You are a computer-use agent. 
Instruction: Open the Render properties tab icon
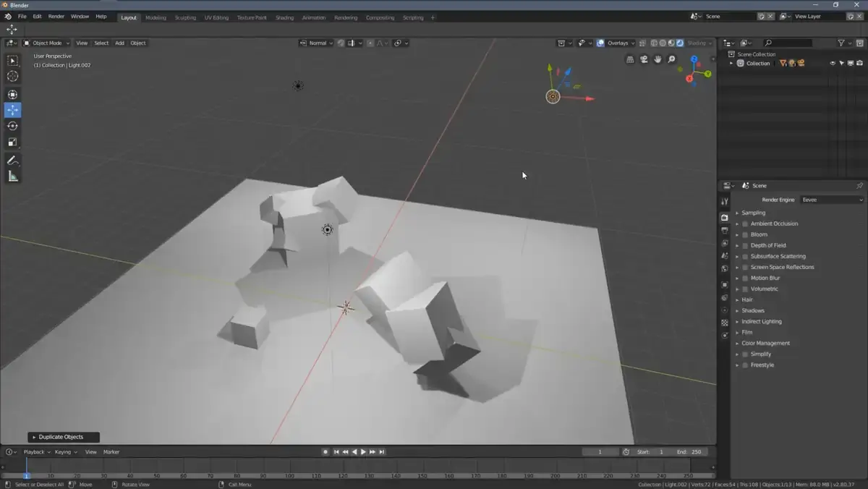[x=725, y=217]
